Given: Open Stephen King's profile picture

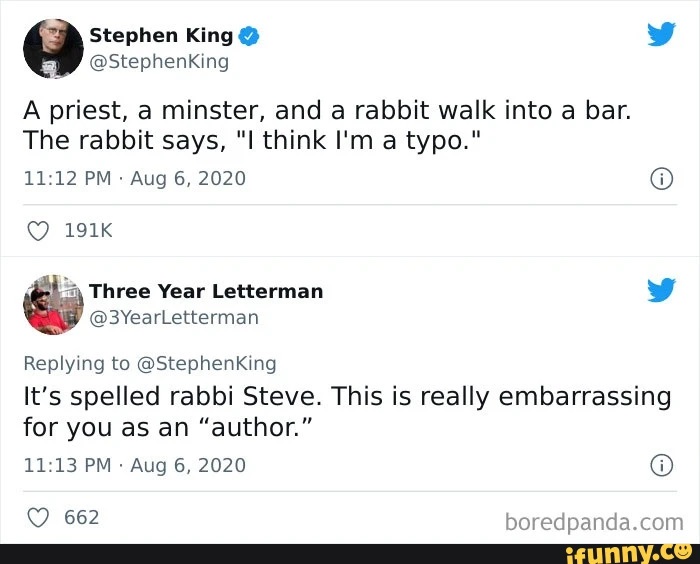Looking at the screenshot, I should tap(53, 49).
